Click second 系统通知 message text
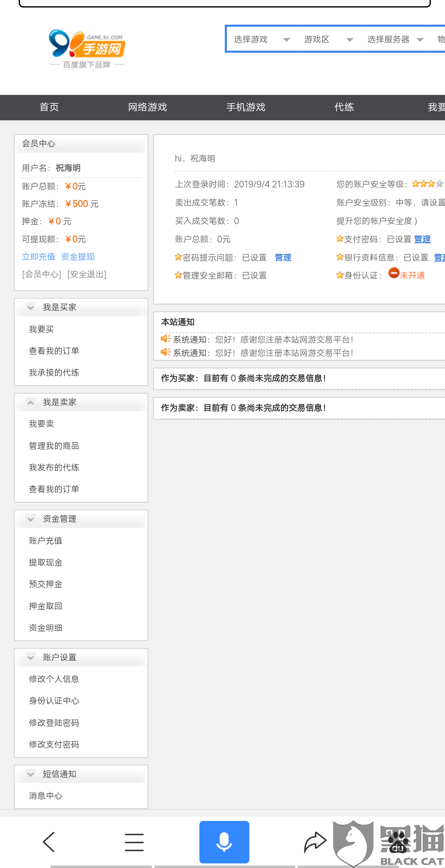The width and height of the screenshot is (445, 868). click(x=263, y=353)
